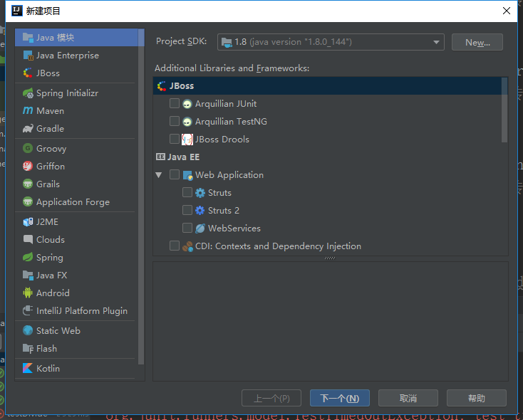Select the Java 模块 folder icon
The image size is (523, 420).
pyautogui.click(x=28, y=37)
